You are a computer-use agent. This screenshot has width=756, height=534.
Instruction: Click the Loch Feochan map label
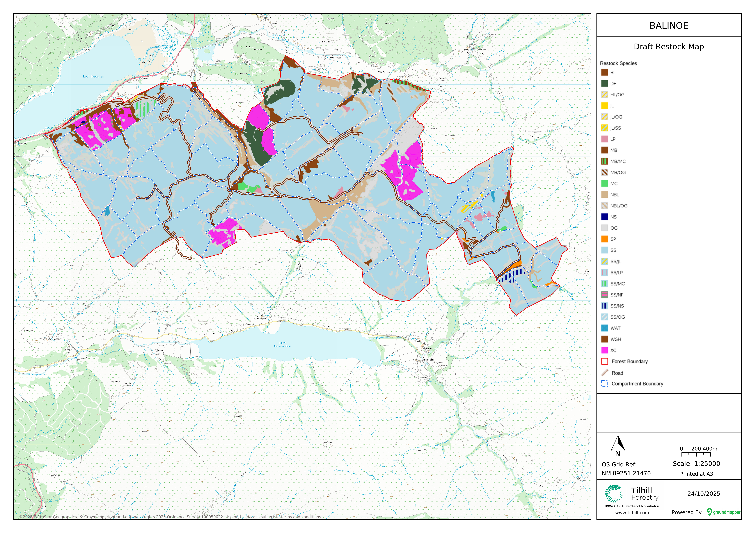point(94,76)
